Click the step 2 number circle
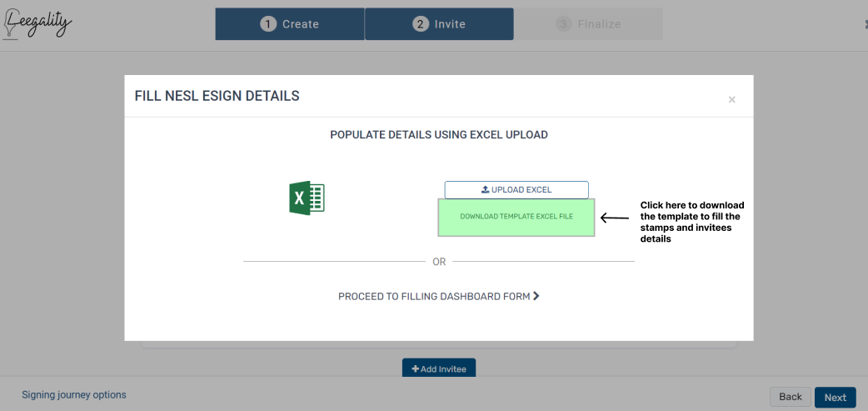868x411 pixels. [421, 24]
